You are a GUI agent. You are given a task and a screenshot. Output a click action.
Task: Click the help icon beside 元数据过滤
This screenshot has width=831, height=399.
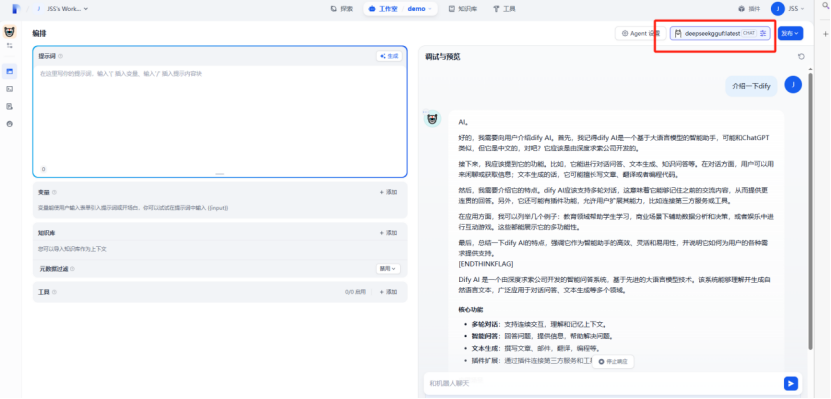coord(72,269)
